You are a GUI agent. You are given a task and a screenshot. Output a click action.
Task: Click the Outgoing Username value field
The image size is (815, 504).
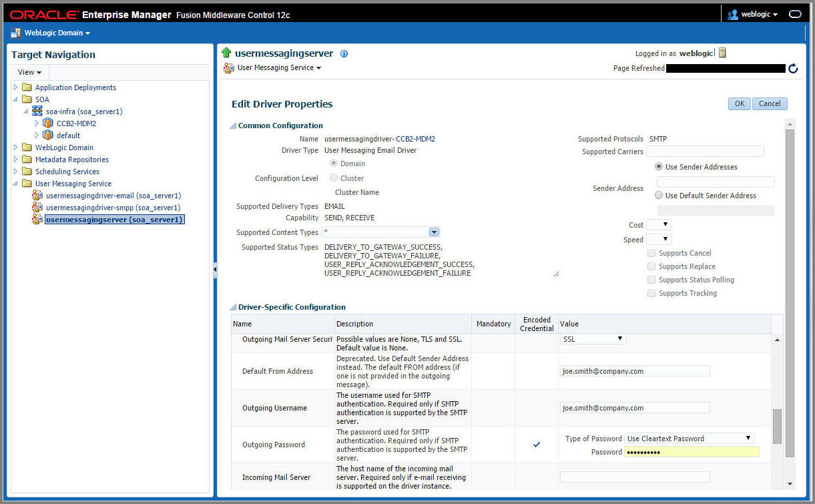635,408
